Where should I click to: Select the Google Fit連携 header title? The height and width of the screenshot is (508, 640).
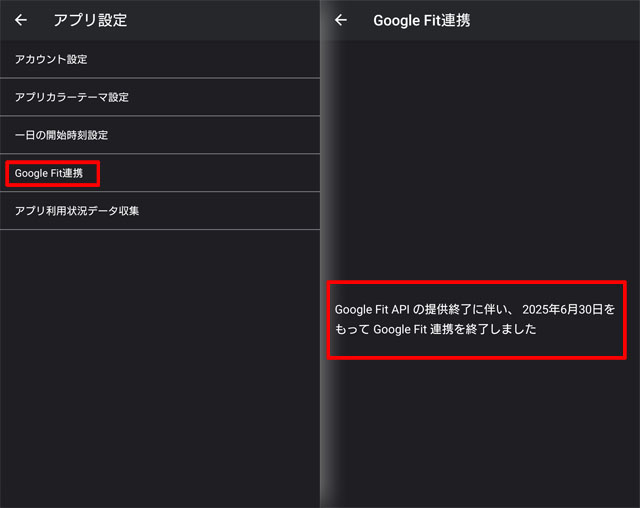(422, 20)
